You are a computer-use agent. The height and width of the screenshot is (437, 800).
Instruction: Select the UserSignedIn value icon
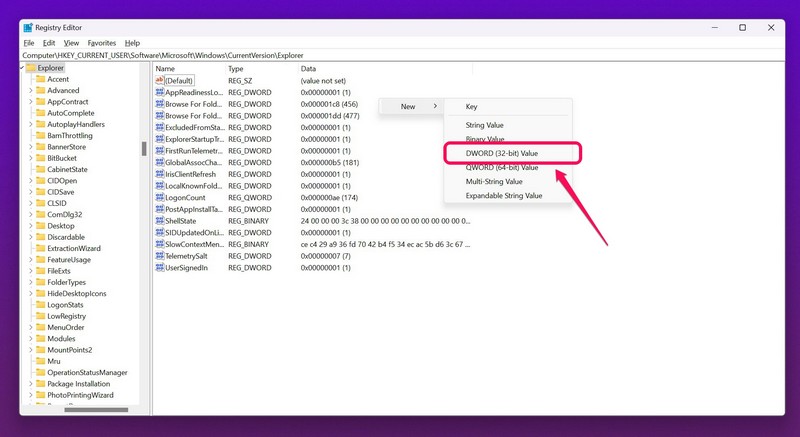pos(159,268)
